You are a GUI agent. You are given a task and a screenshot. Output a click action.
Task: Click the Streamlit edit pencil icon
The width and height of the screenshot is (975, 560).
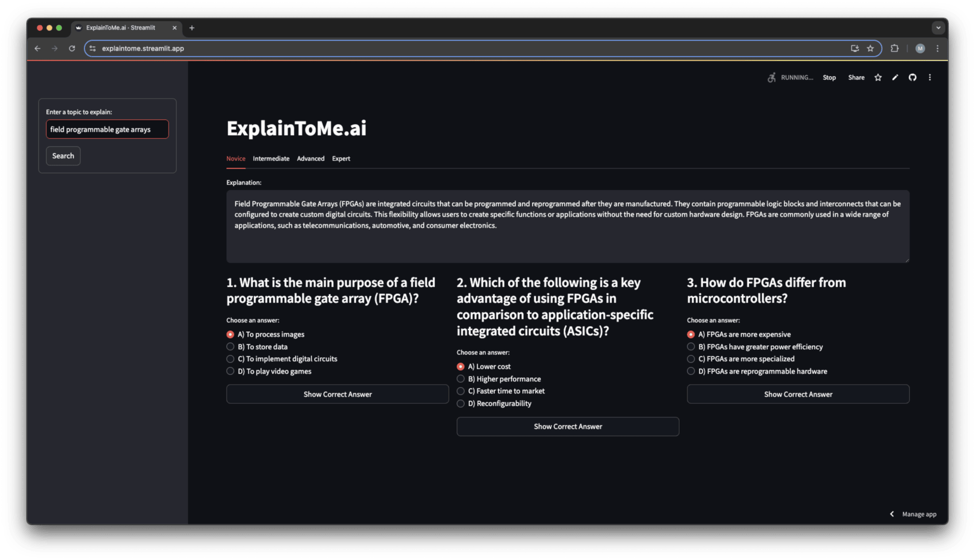[895, 77]
